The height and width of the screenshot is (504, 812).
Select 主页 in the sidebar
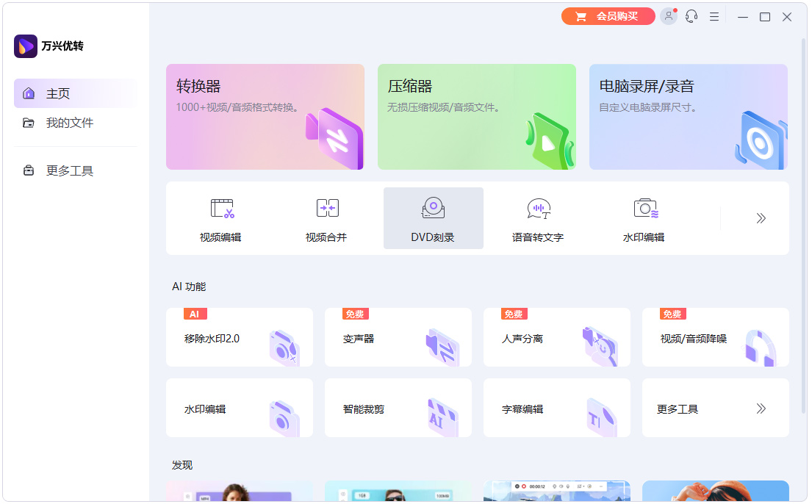pos(59,93)
